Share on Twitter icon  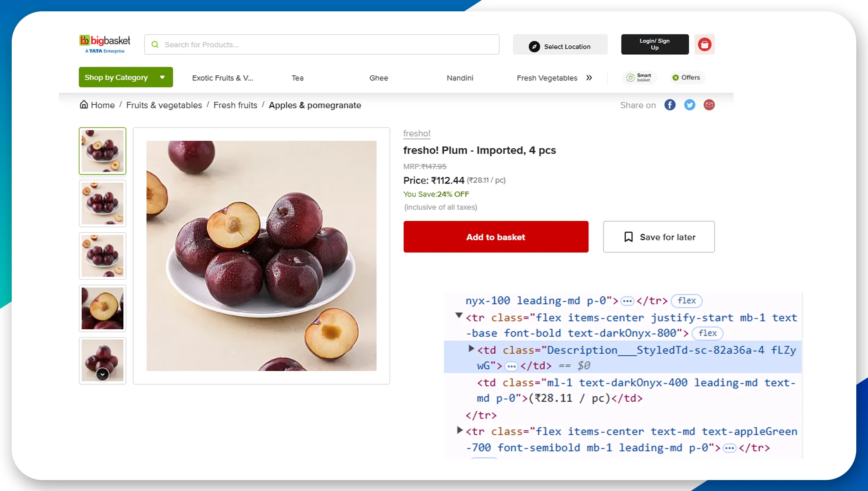[x=690, y=105]
